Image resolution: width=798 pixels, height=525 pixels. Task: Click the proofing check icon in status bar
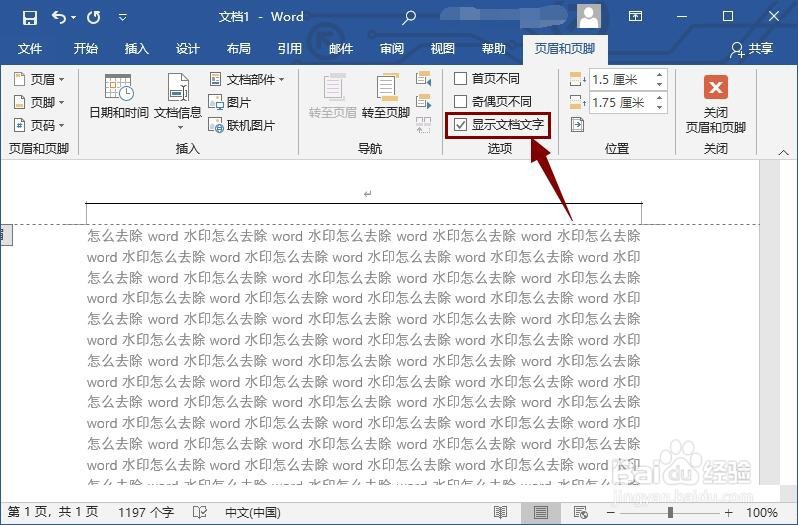click(200, 512)
